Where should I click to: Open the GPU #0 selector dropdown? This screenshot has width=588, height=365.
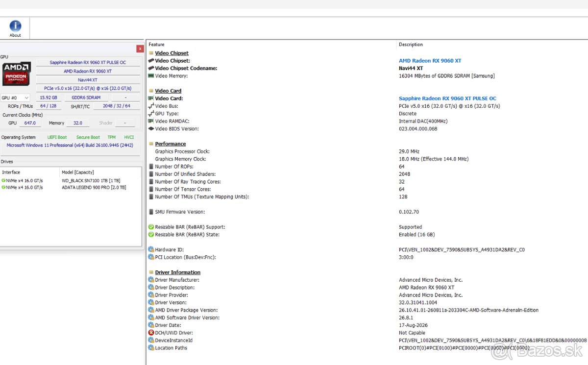(x=16, y=97)
